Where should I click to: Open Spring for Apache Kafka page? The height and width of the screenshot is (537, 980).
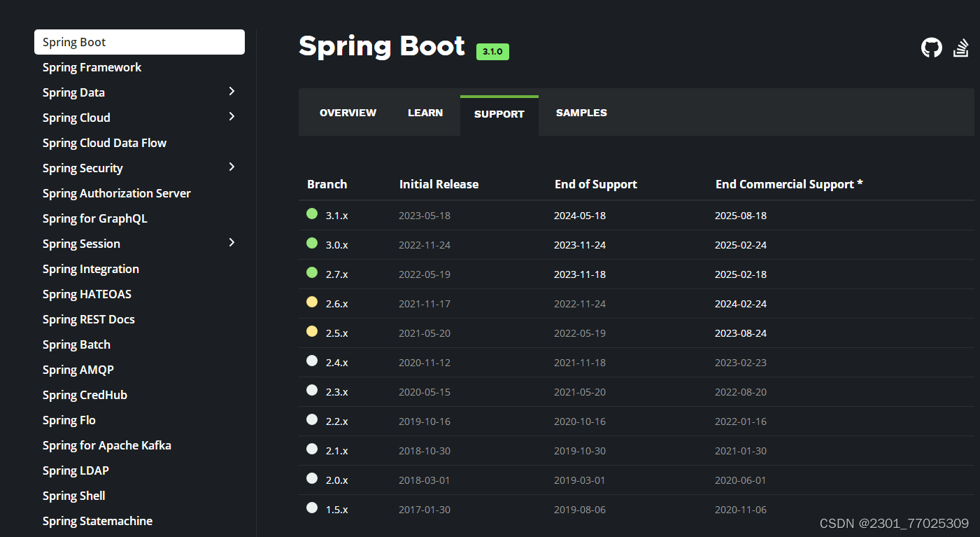(106, 445)
